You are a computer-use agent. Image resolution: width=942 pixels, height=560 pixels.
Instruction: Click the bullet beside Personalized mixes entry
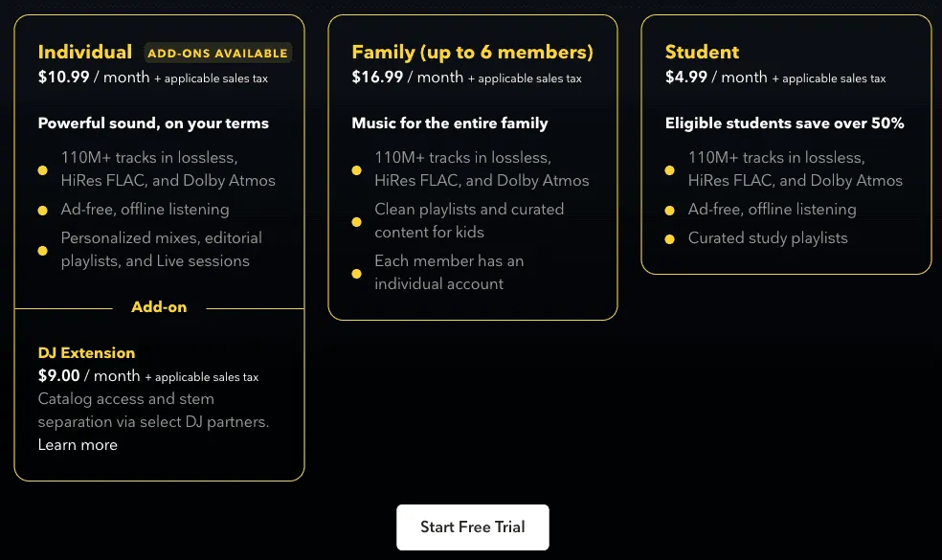tap(41, 249)
